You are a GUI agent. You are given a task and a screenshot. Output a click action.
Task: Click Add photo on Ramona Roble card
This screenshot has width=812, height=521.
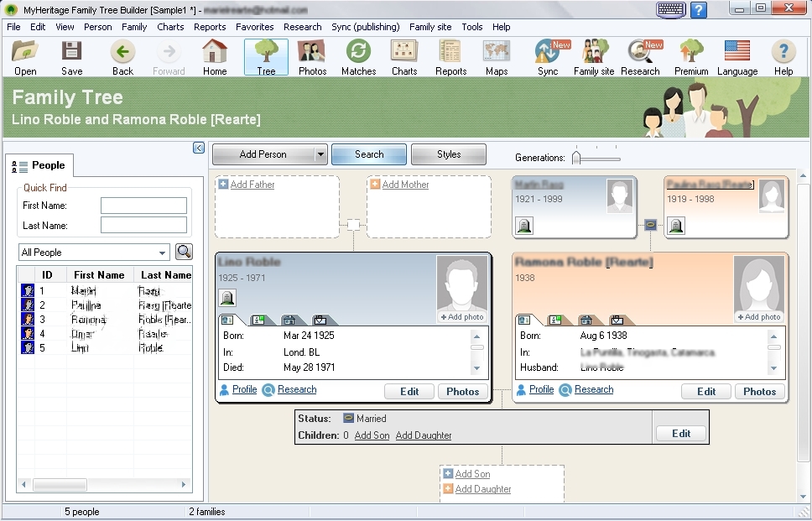(x=758, y=317)
